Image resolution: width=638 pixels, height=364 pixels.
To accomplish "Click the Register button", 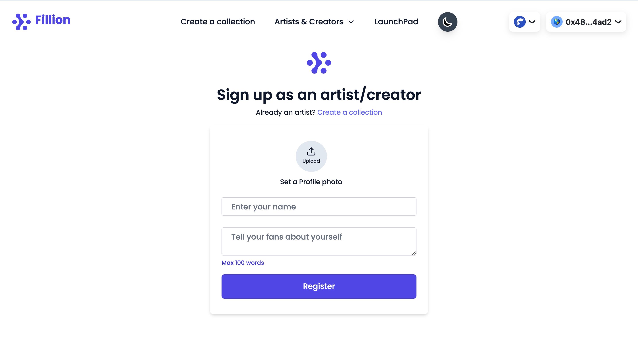I will coord(319,287).
